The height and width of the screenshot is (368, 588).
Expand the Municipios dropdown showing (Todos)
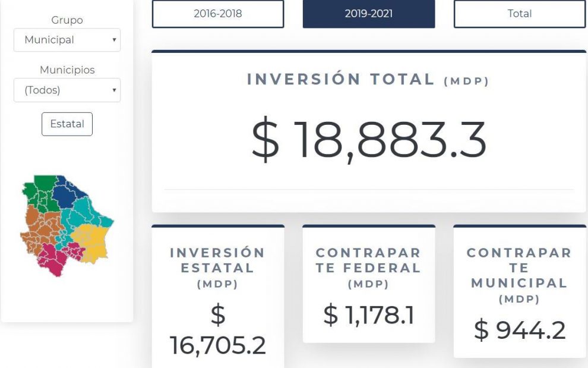[x=67, y=90]
